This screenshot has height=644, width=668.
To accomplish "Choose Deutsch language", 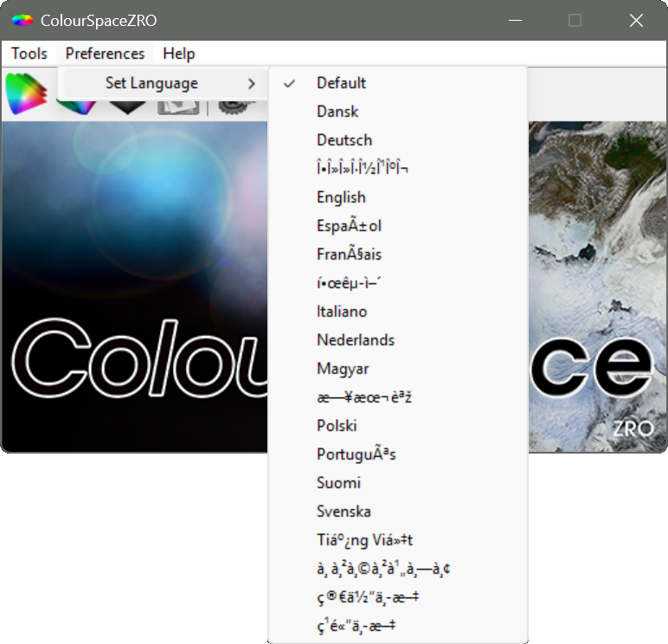I will click(398, 140).
